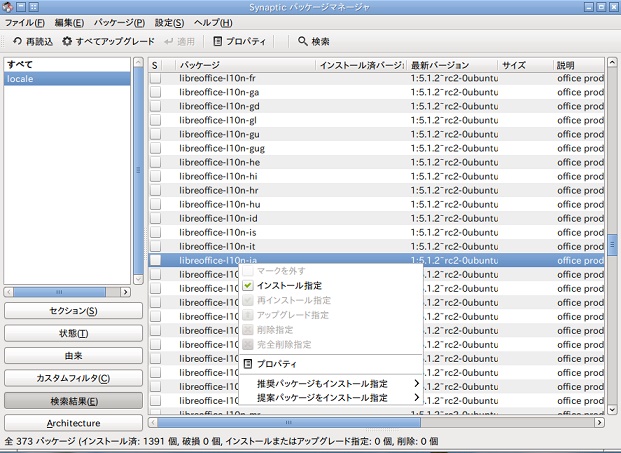Select the libreoffice-l10n-hr row
Image resolution: width=621 pixels, height=453 pixels.
(x=377, y=190)
